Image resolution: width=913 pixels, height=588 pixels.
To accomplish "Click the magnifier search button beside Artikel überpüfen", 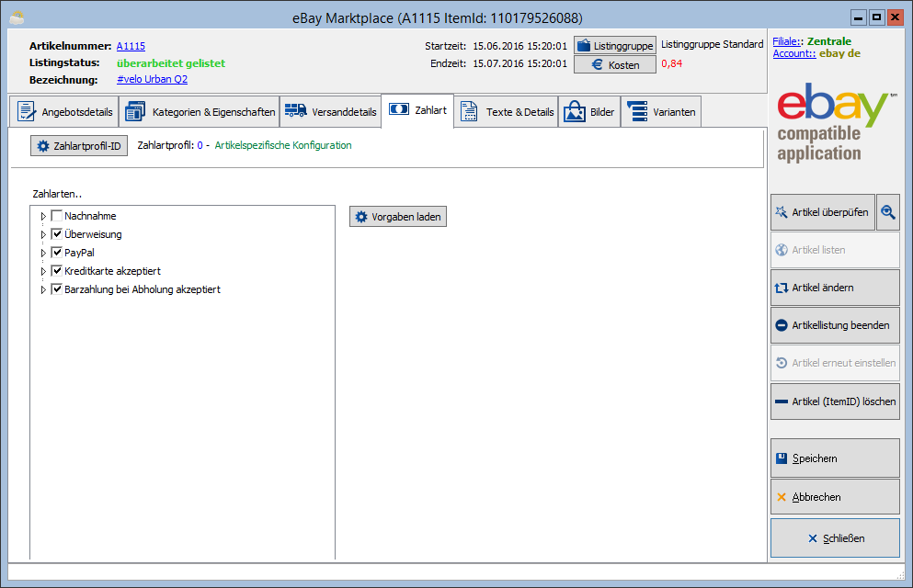I will (x=888, y=212).
